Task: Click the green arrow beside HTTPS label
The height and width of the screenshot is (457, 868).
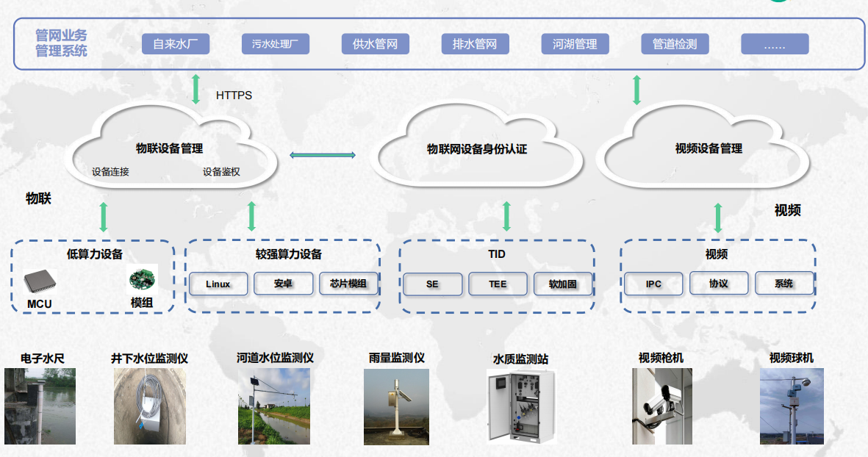Action: (196, 89)
